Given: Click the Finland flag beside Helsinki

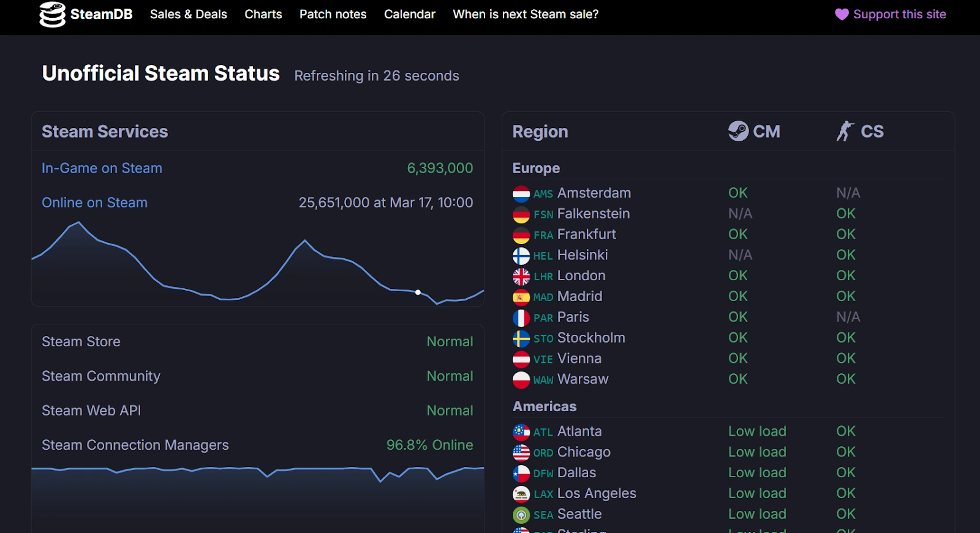Looking at the screenshot, I should tap(521, 256).
